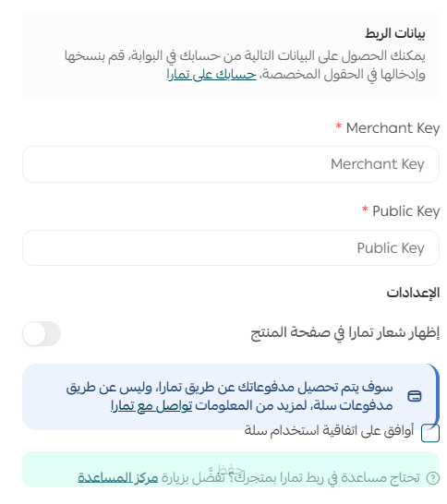Select the بيانات الربط heading
447x504 pixels.
click(x=395, y=33)
